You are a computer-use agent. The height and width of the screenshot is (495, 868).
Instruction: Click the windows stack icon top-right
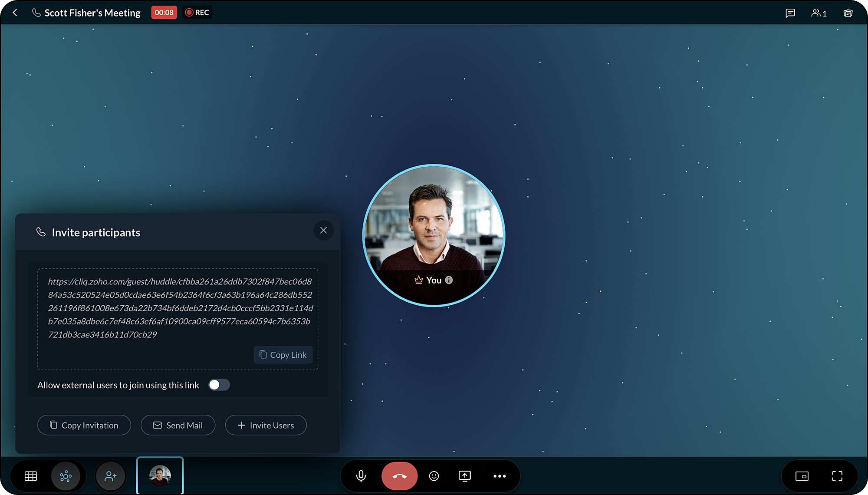(848, 13)
